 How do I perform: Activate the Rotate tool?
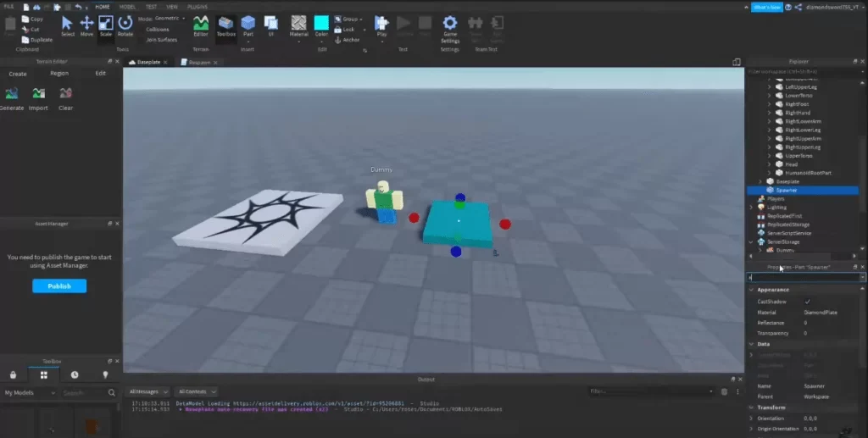pyautogui.click(x=125, y=26)
